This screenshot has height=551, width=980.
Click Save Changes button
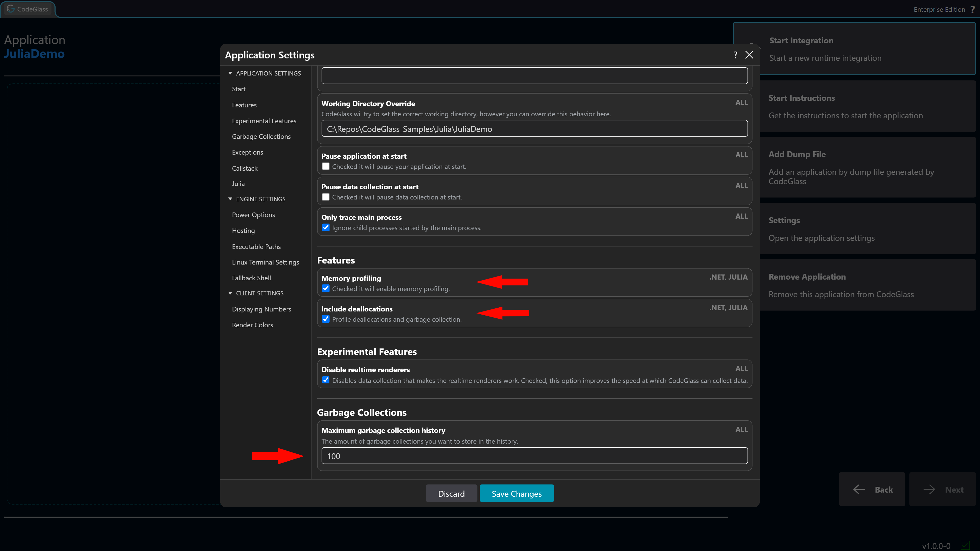(517, 493)
